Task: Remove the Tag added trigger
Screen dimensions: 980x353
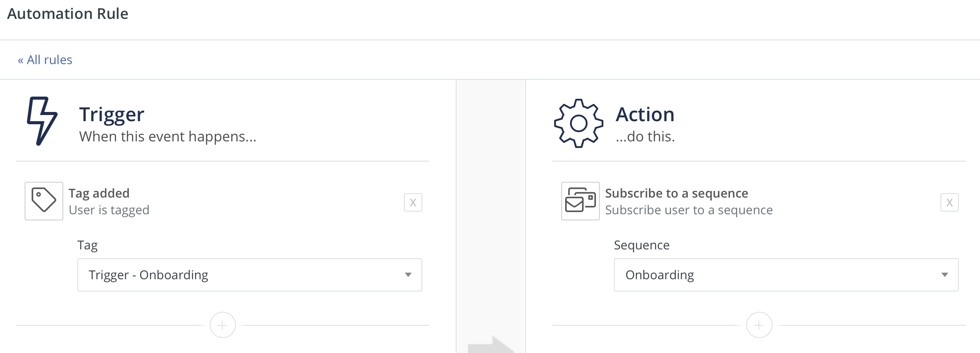Action: point(413,202)
